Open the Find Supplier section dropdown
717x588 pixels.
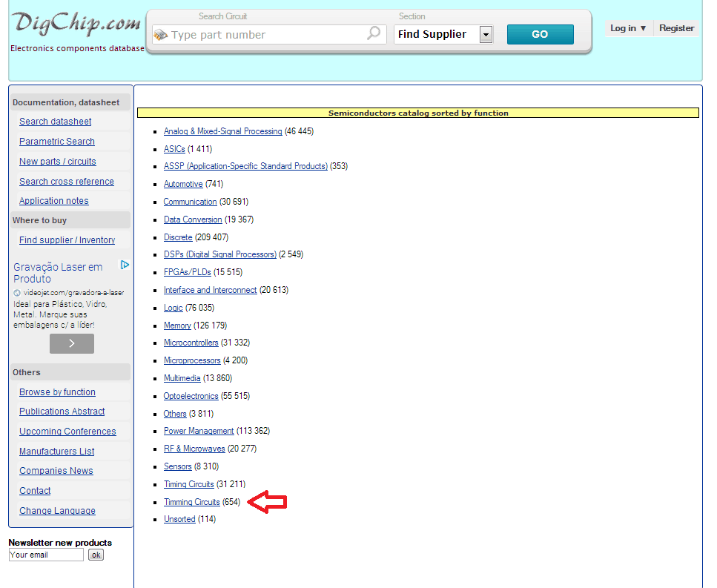coord(486,34)
